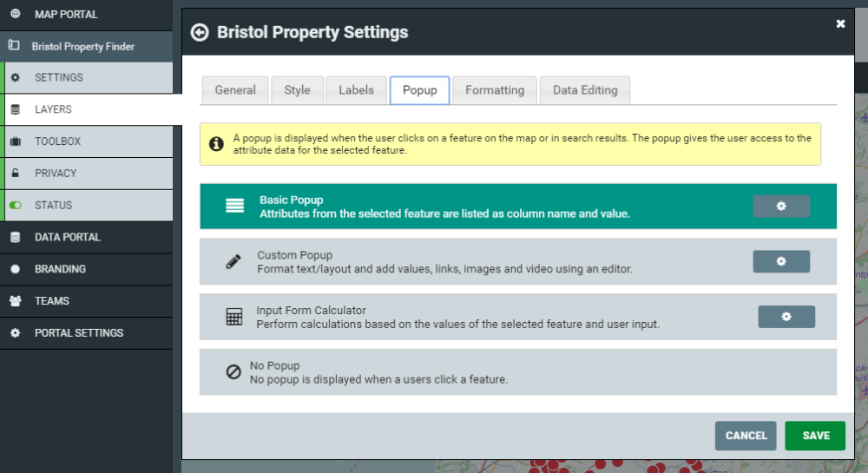Select the No Popup option
The height and width of the screenshot is (473, 868).
(517, 371)
